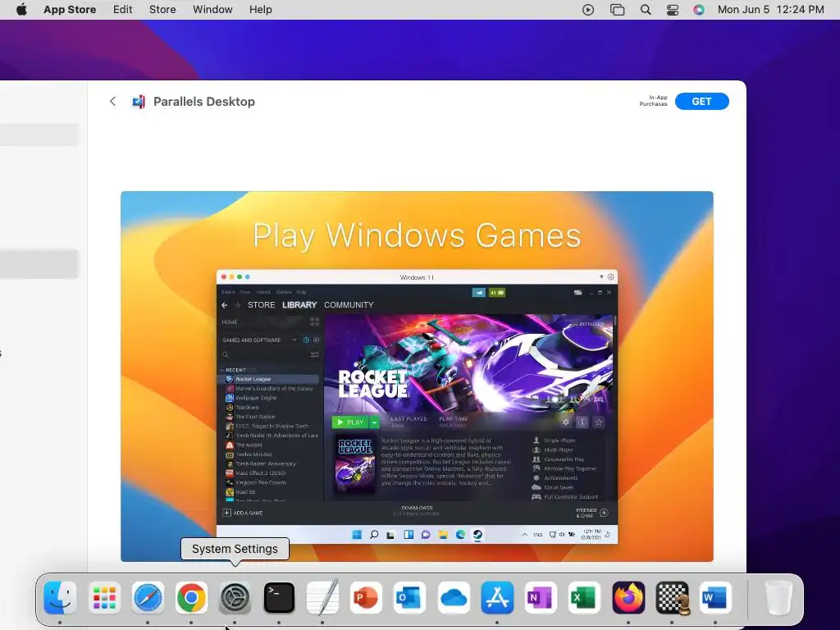Open the Apple menu

21,10
